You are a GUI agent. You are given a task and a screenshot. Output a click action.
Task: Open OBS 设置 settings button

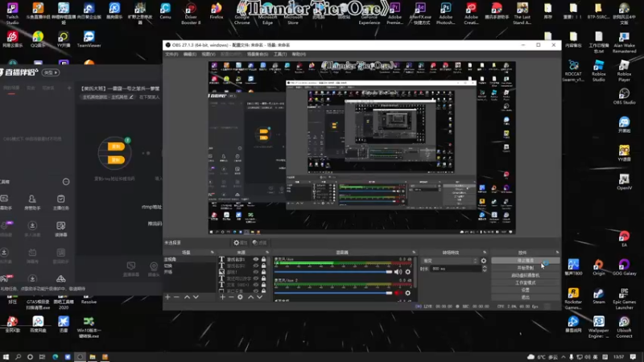click(x=526, y=290)
